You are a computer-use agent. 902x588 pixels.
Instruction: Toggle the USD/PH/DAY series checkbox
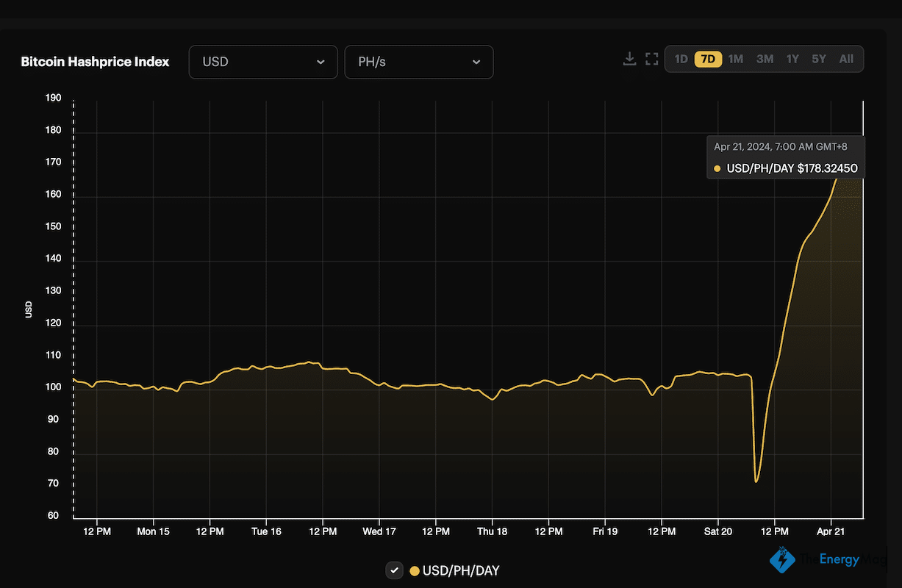(395, 570)
